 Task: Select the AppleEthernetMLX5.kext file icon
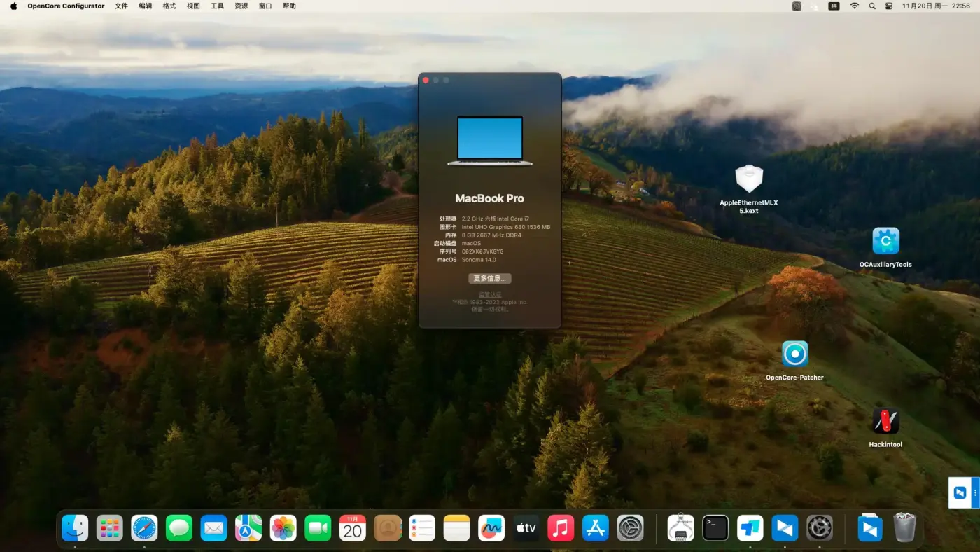(x=748, y=179)
